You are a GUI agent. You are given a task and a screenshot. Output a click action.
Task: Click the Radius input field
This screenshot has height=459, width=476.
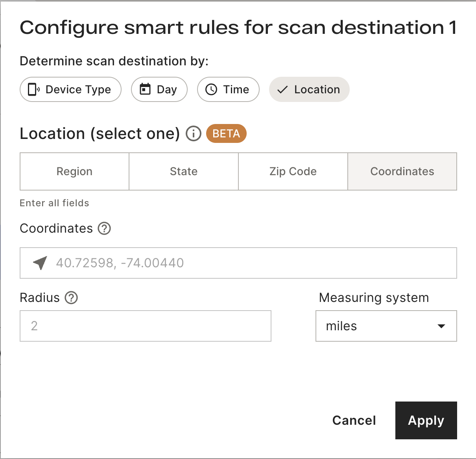point(146,326)
